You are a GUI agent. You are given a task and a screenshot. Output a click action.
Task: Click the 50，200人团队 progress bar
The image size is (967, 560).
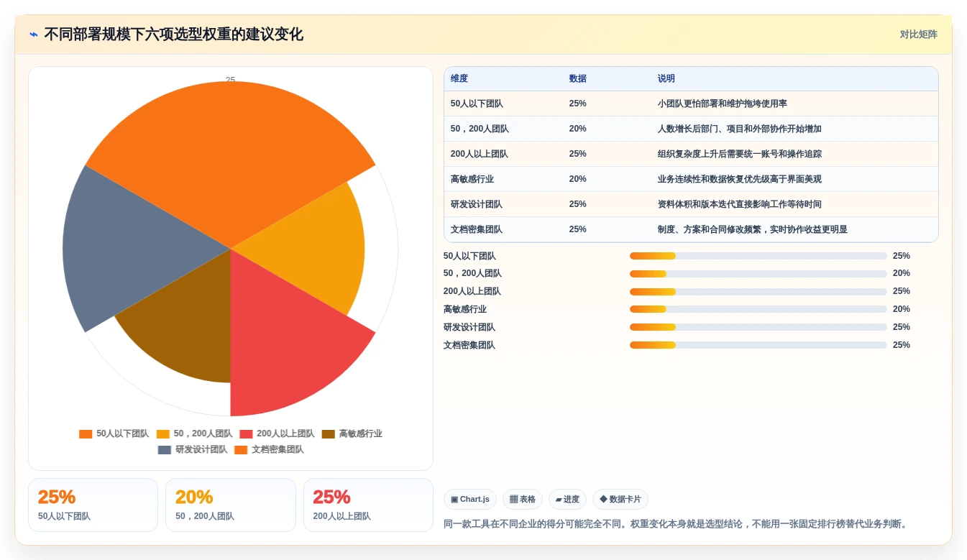(x=758, y=274)
